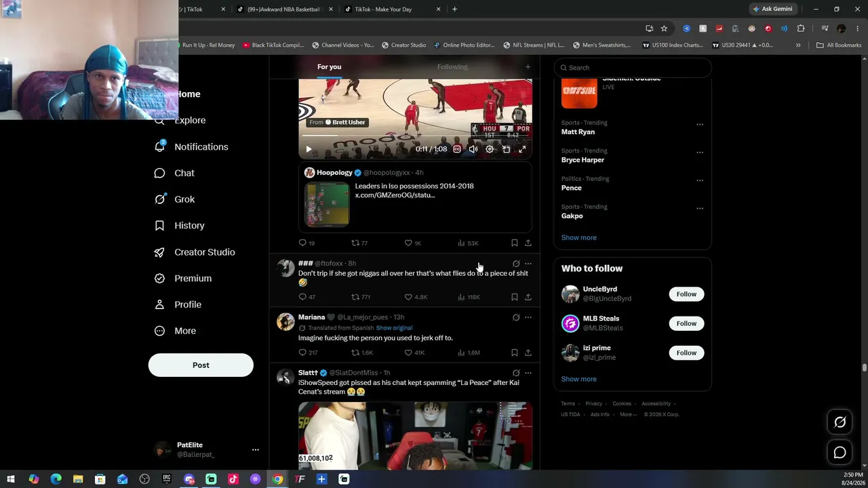
Task: Open the Chrome extensions puzzle menu
Action: point(801,28)
